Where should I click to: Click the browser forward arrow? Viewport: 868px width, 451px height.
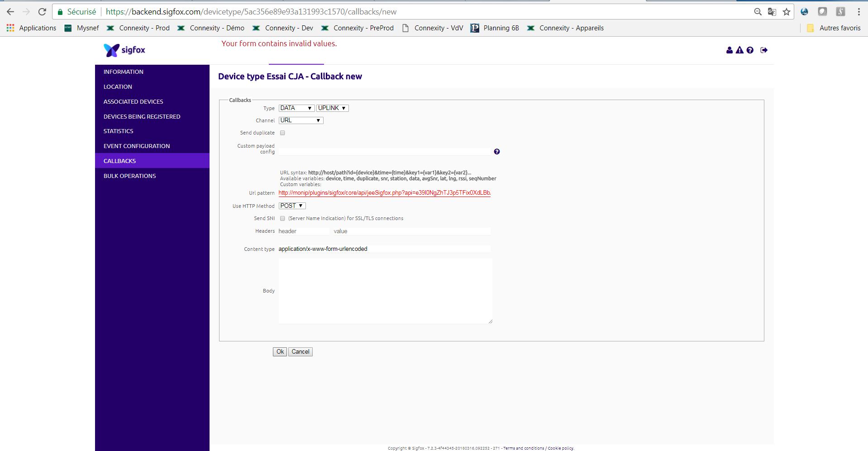26,12
